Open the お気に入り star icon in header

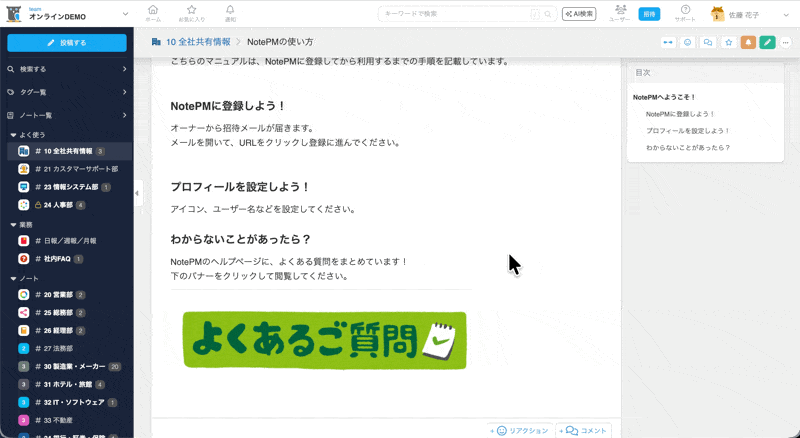191,13
